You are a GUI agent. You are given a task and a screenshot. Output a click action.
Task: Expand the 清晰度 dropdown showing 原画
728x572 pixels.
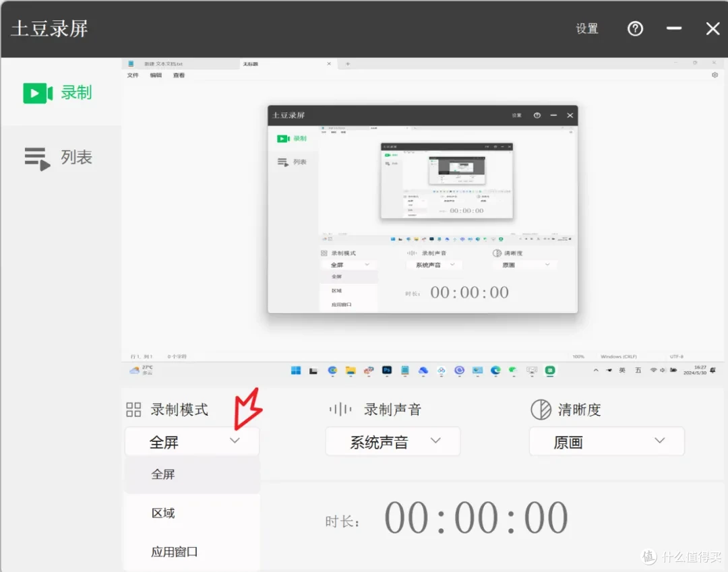(607, 442)
